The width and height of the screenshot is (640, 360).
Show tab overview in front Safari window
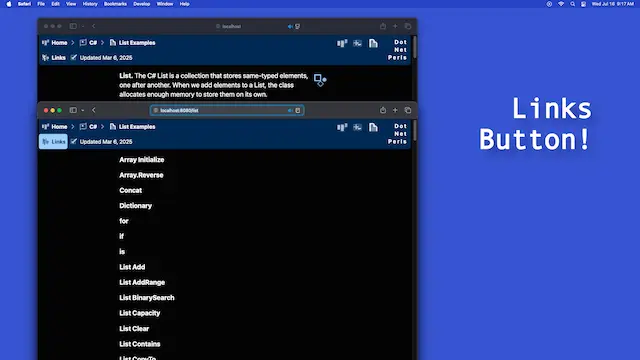click(408, 110)
